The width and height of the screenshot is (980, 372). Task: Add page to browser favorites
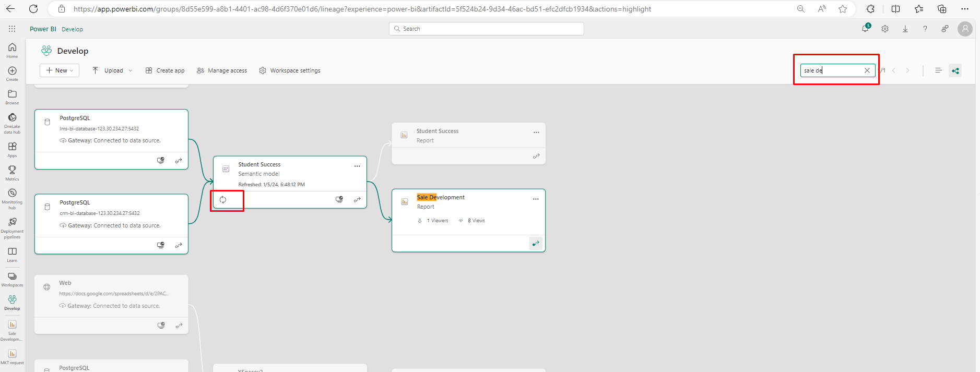tap(843, 9)
